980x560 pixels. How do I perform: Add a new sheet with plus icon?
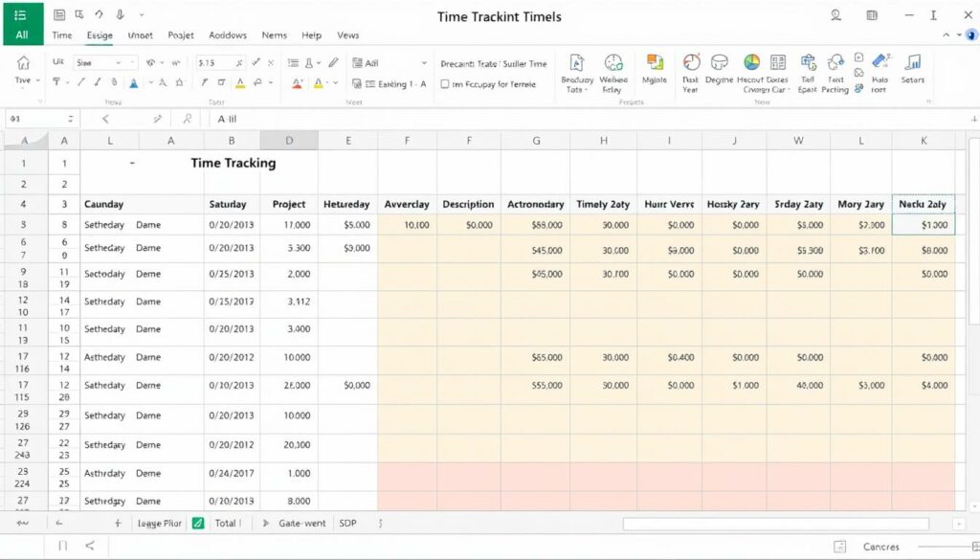click(118, 523)
